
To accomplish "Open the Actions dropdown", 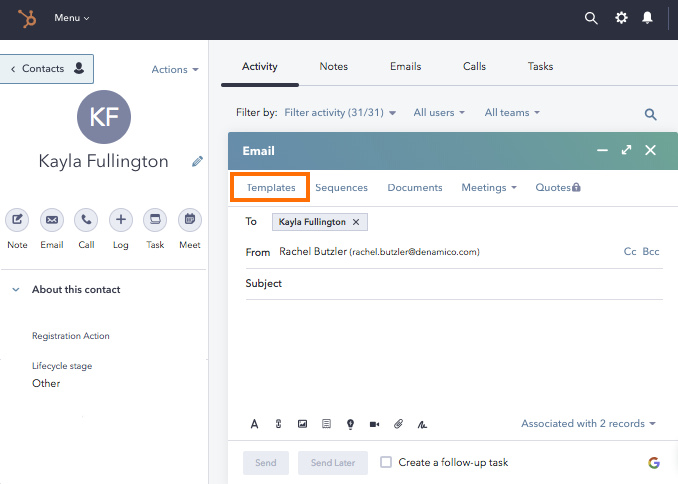I will pyautogui.click(x=175, y=69).
